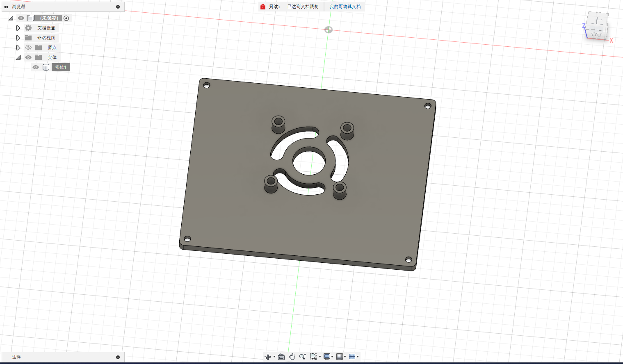Expand the Display Settings dropdown arrow
623x364 pixels.
(x=332, y=357)
